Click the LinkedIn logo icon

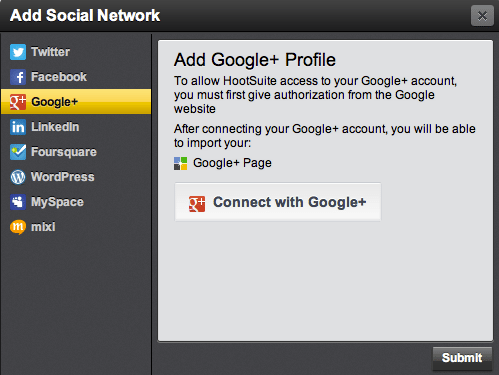18,127
